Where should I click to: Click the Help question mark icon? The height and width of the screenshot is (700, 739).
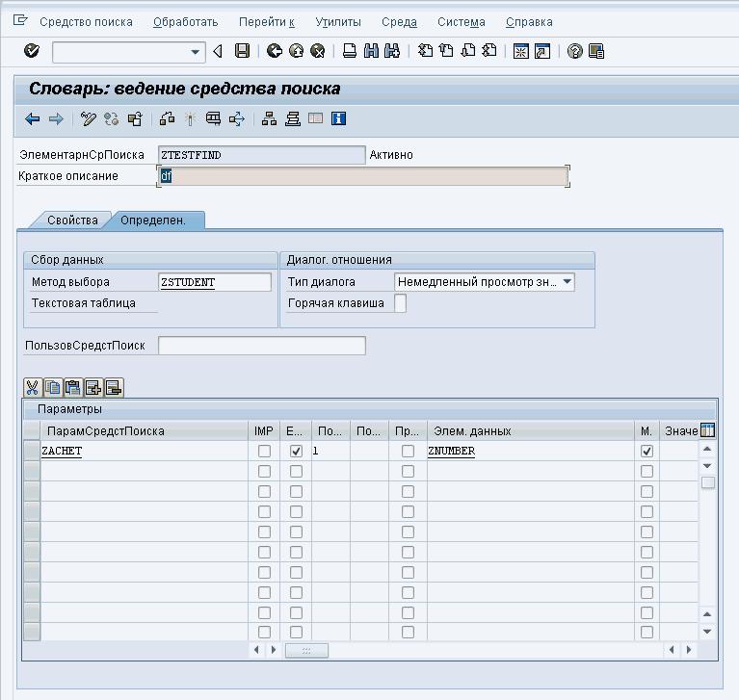click(x=574, y=51)
